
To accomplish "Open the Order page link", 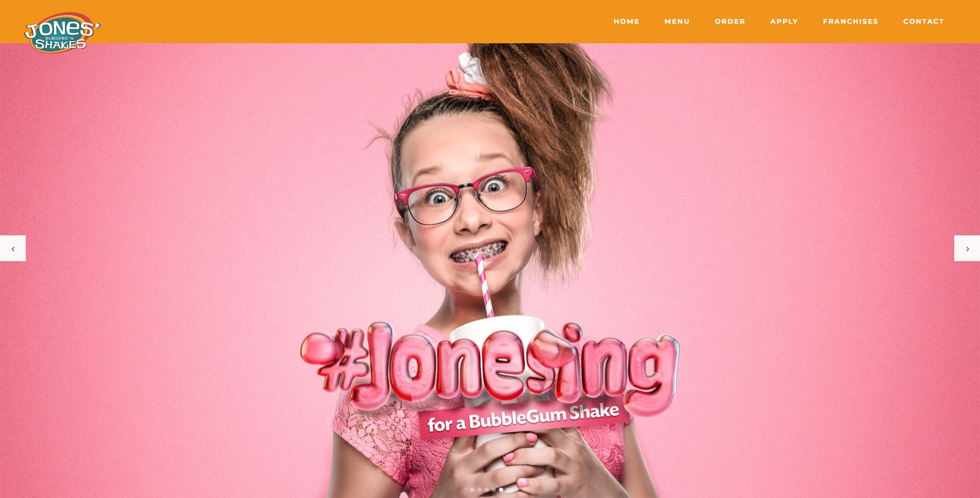I will [x=730, y=21].
